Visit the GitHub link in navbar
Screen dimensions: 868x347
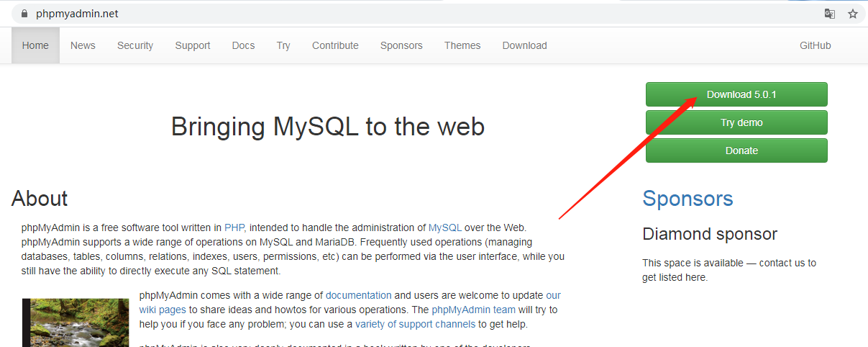click(x=815, y=45)
